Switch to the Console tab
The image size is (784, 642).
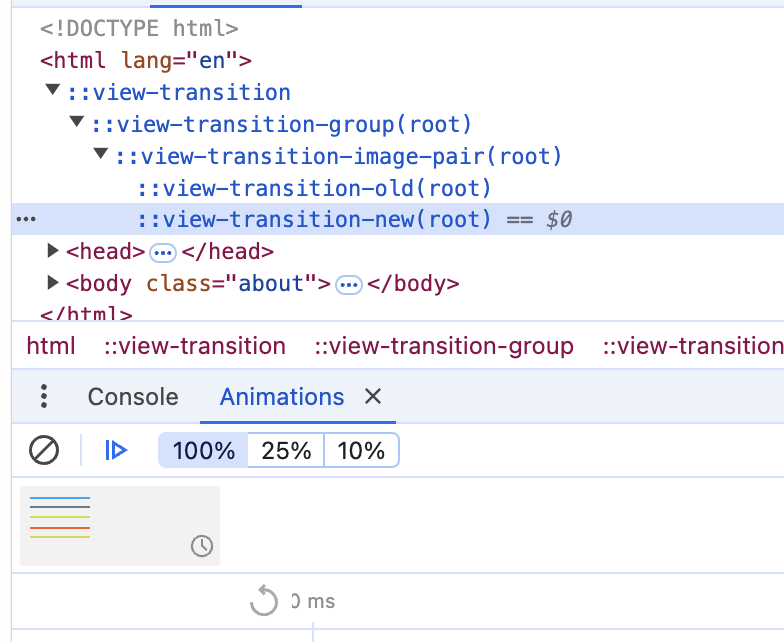[133, 397]
